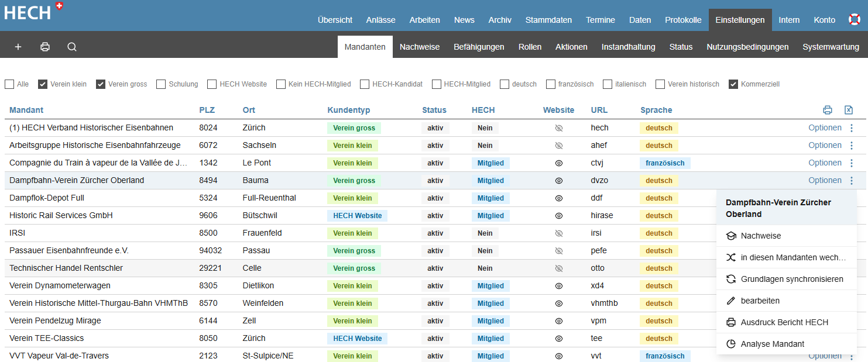
Task: Toggle the website eye icon for Dampflok-Depot Full
Action: coord(558,198)
